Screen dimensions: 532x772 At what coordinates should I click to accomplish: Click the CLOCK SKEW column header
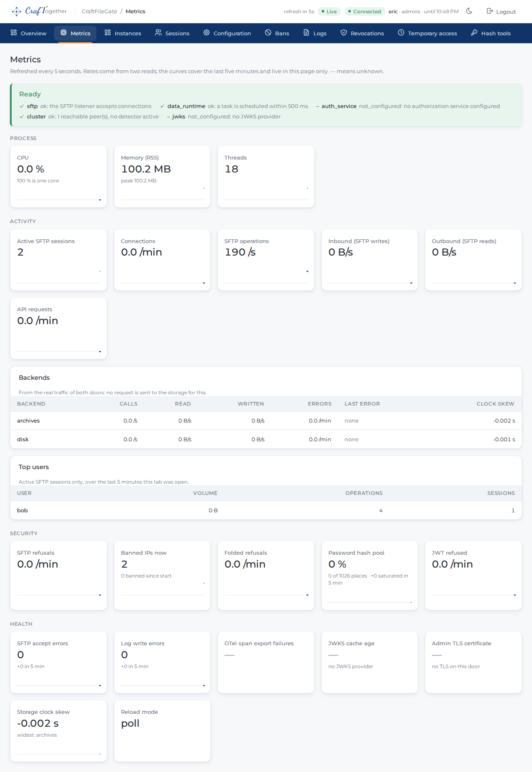pos(495,403)
